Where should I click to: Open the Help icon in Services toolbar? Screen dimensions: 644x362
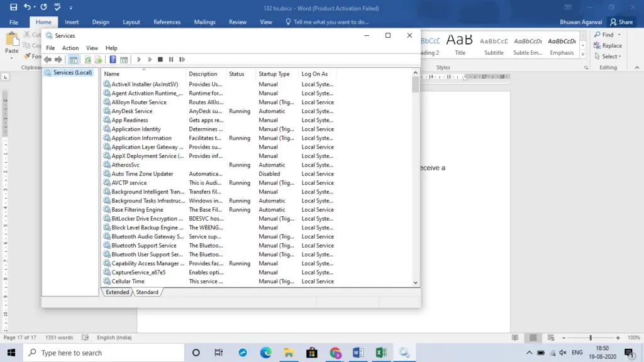[x=113, y=60]
